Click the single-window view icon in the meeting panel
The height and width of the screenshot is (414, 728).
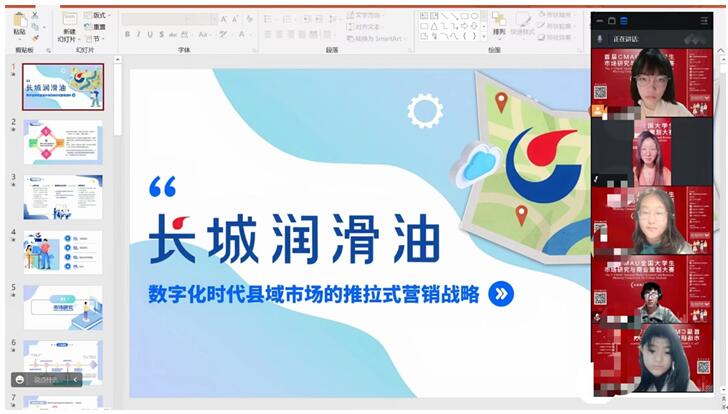(x=612, y=21)
